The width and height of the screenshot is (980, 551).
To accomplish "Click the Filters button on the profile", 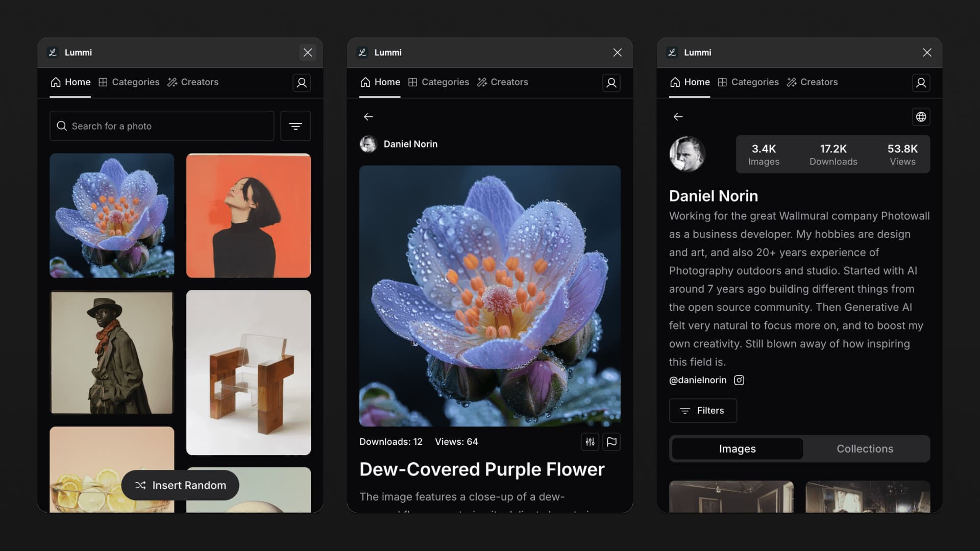I will coord(703,411).
